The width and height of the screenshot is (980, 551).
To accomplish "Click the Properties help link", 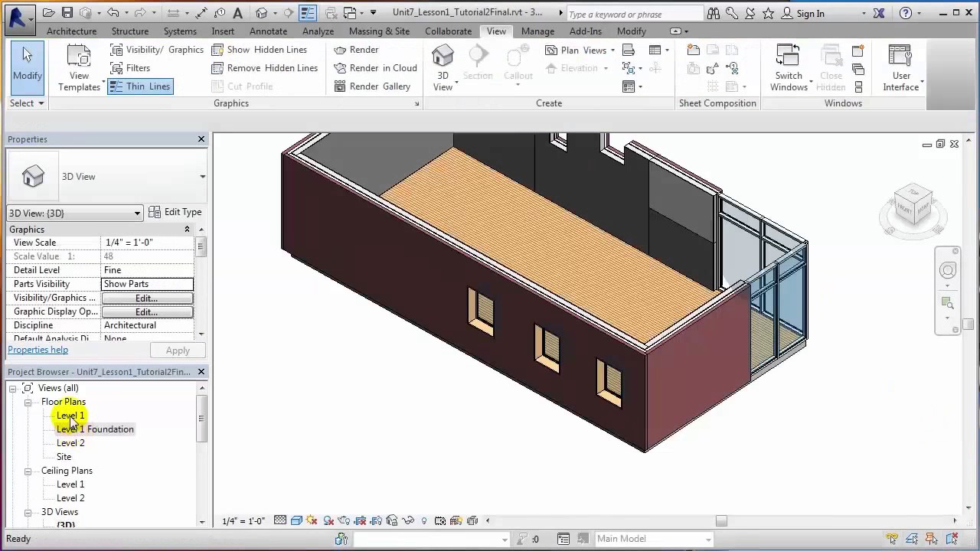I will point(38,350).
